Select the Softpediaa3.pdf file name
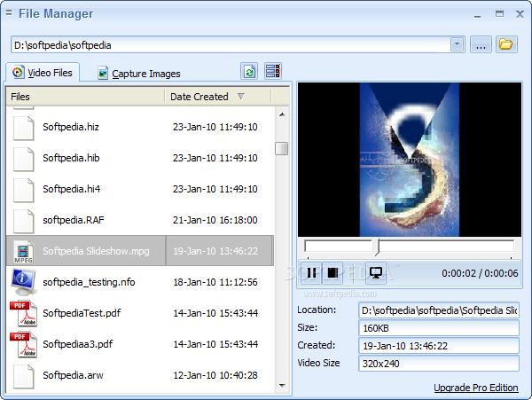The height and width of the screenshot is (400, 532). click(x=78, y=344)
